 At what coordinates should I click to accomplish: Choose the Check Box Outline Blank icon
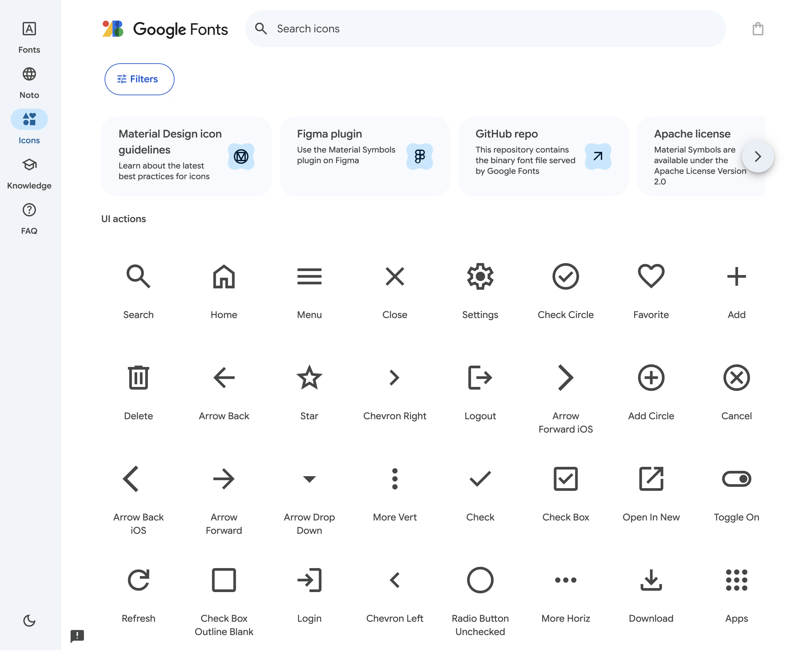tap(224, 580)
